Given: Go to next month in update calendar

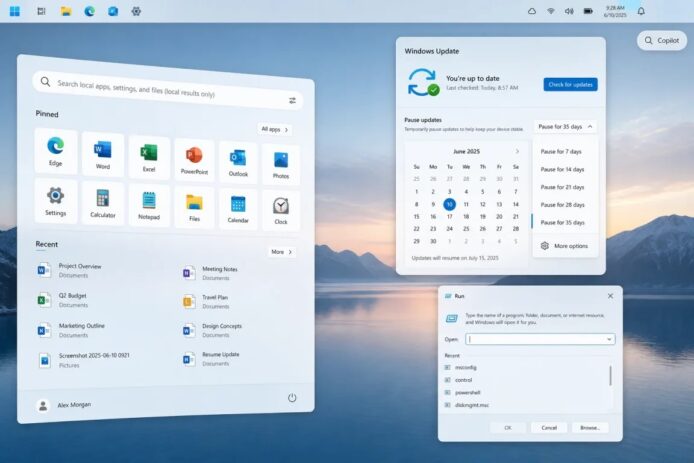Looking at the screenshot, I should coord(517,151).
